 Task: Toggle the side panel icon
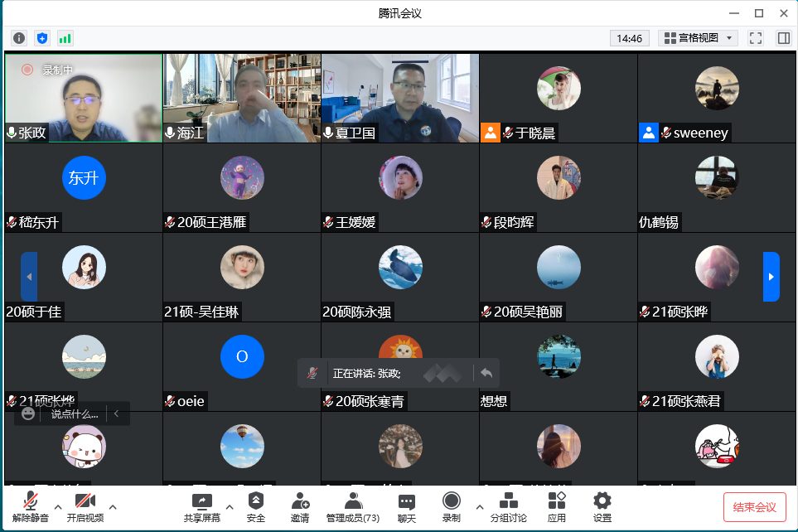(x=783, y=38)
